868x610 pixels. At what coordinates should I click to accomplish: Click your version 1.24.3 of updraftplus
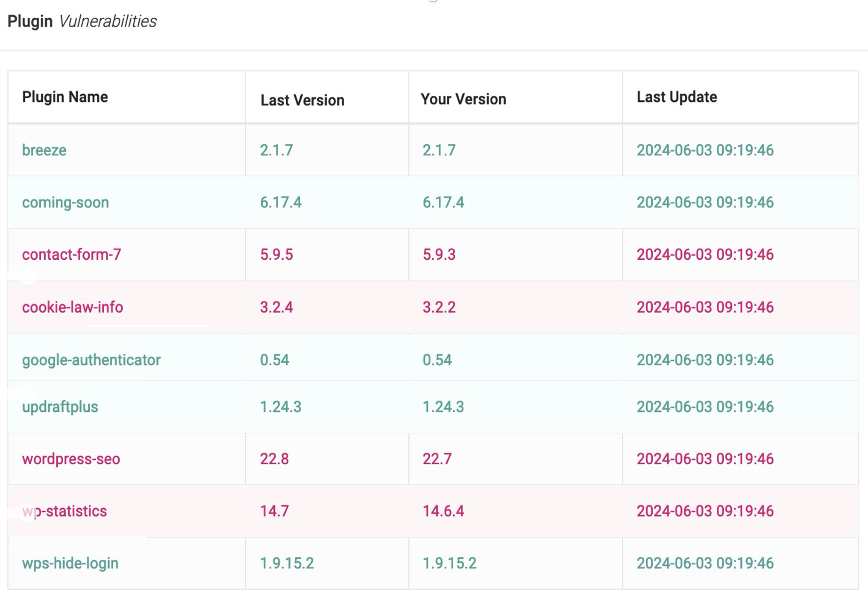tap(443, 407)
